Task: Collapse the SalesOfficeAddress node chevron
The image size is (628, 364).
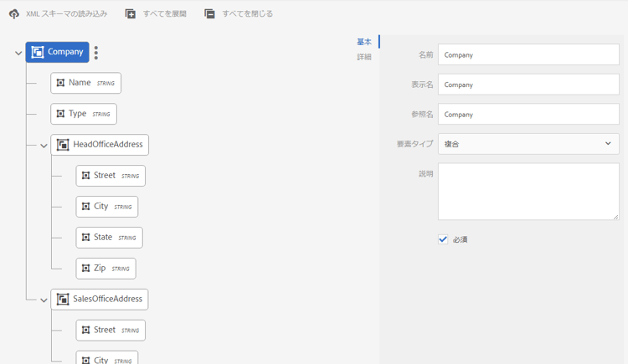Action: [44, 300]
